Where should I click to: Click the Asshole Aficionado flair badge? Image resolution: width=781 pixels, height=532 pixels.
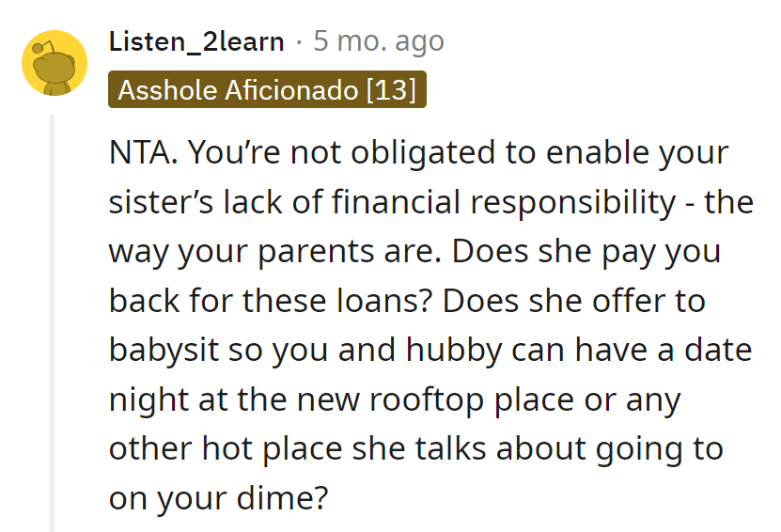pos(267,90)
